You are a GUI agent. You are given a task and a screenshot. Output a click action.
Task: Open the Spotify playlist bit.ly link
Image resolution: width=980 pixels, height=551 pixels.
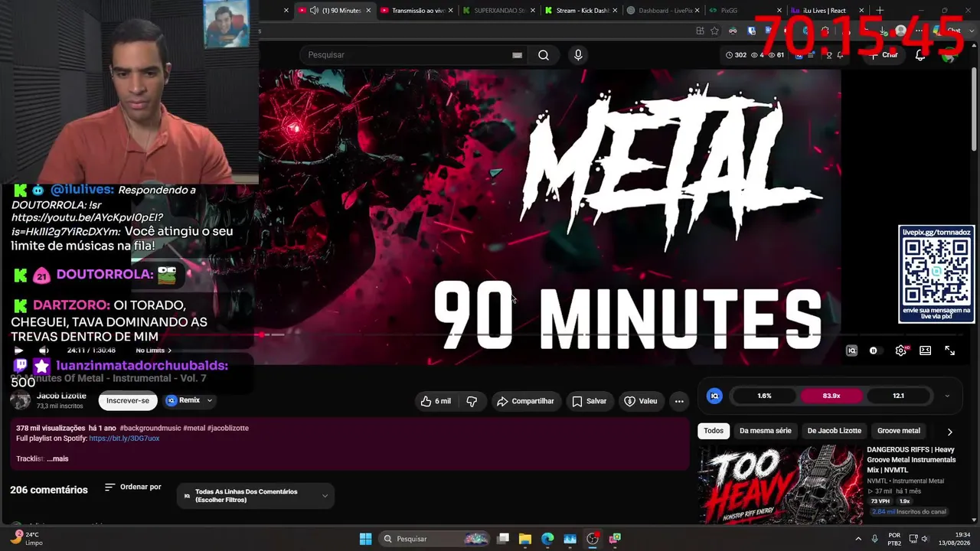pyautogui.click(x=124, y=439)
